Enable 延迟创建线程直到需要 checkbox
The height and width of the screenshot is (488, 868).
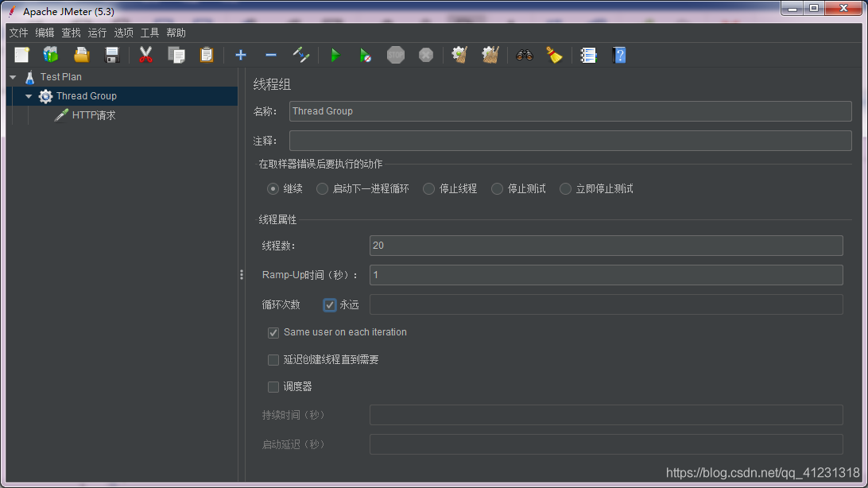pyautogui.click(x=273, y=360)
